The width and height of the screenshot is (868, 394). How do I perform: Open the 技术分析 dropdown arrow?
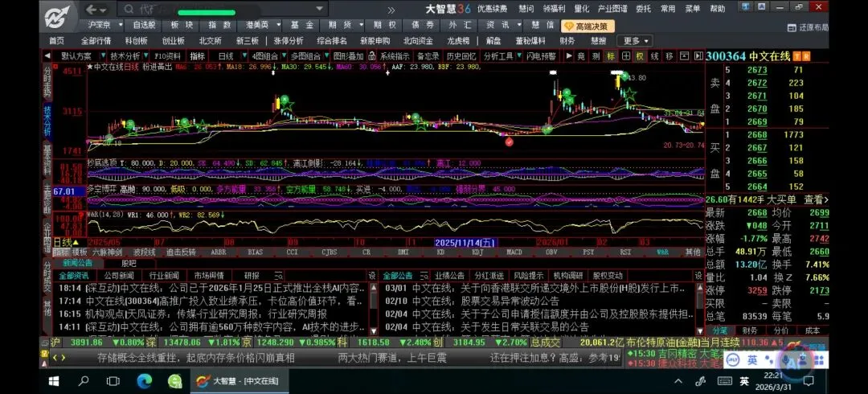[145, 56]
